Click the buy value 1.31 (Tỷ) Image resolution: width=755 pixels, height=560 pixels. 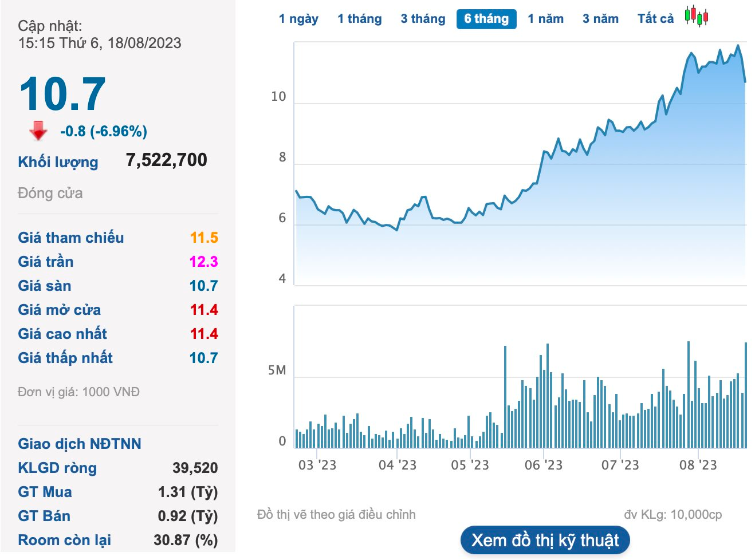pyautogui.click(x=188, y=492)
